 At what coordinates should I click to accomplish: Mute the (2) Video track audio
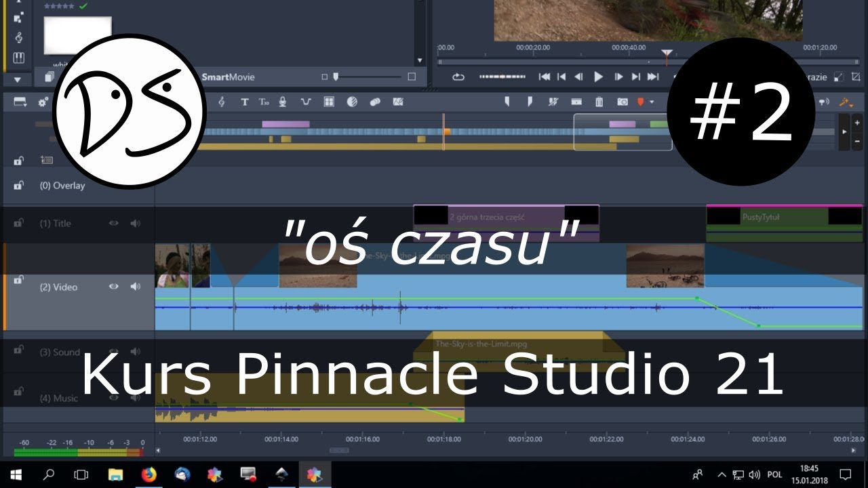[135, 287]
